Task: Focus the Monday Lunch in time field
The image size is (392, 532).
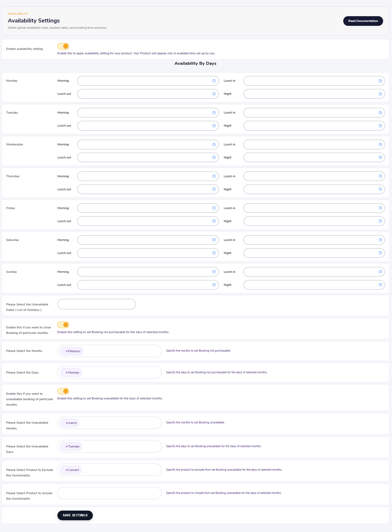Action: 314,81
